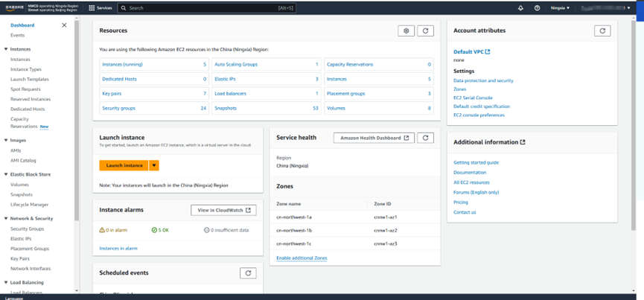644x300 pixels.
Task: Open Key Pairs in sidebar
Action: pyautogui.click(x=20, y=258)
